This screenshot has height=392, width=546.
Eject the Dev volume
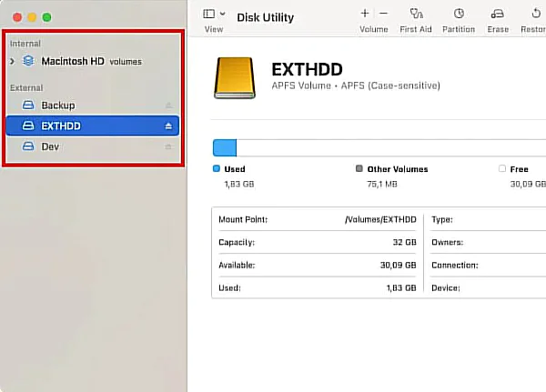pyautogui.click(x=168, y=146)
